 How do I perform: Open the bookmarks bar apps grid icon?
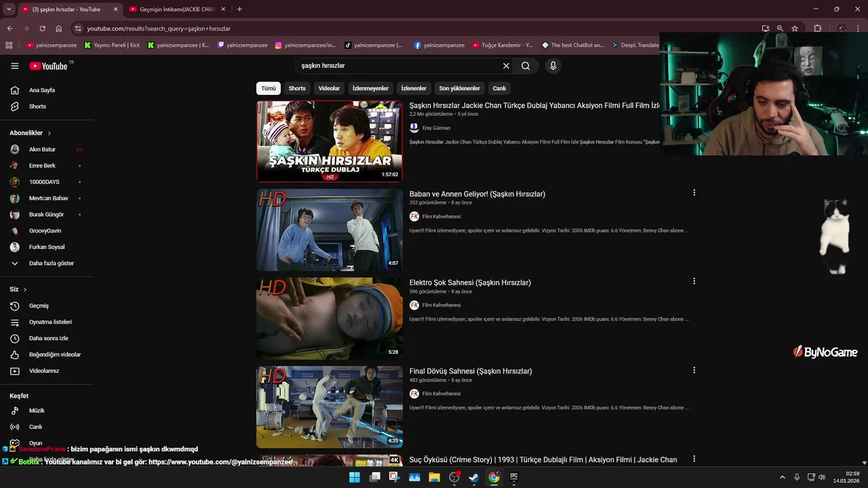click(x=9, y=45)
